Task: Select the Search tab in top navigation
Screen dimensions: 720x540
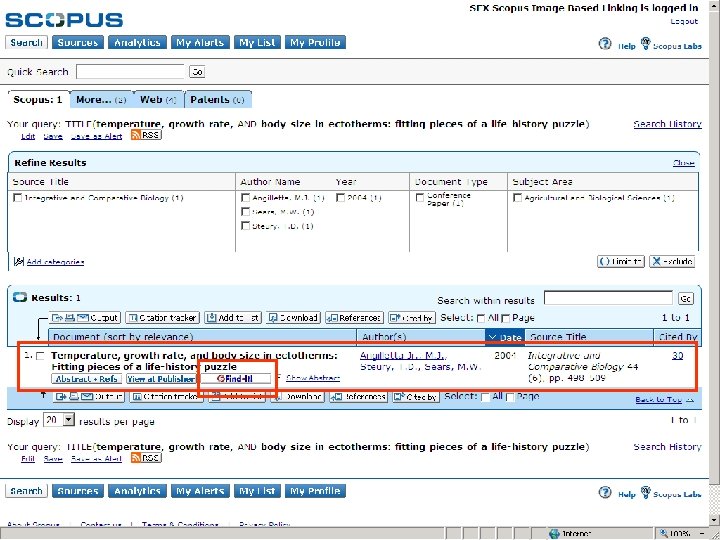Action: coord(26,42)
